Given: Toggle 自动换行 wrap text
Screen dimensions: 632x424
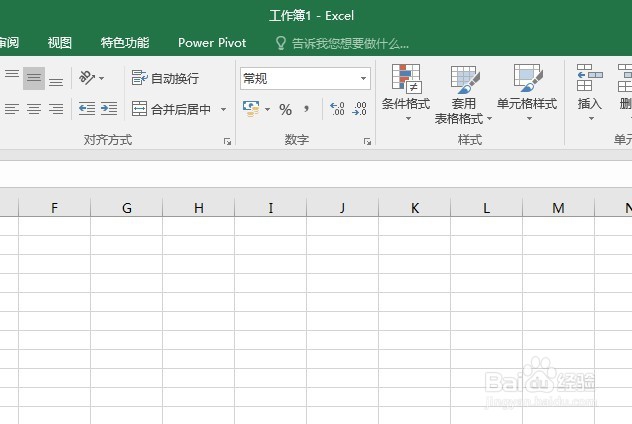Looking at the screenshot, I should (x=165, y=78).
